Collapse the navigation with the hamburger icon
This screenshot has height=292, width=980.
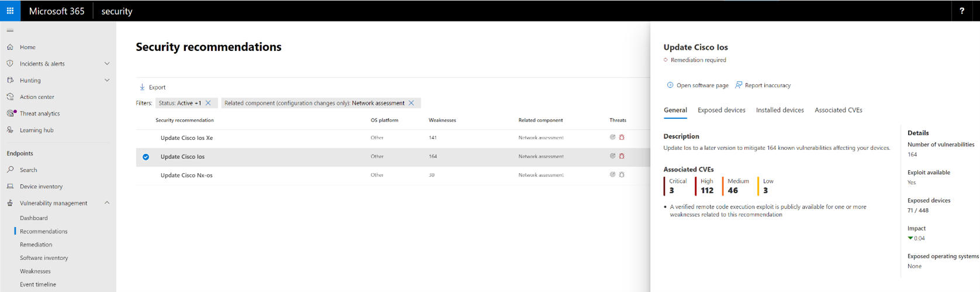pos(10,30)
